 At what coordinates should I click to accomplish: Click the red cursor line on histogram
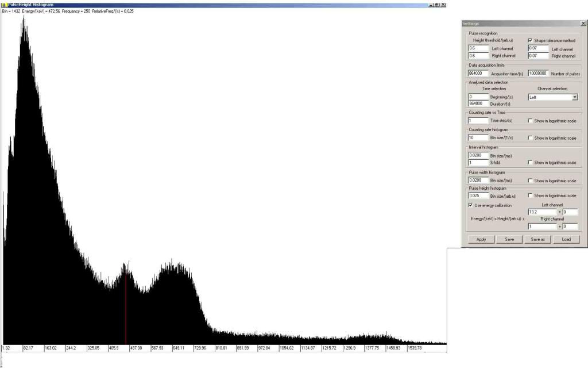point(126,305)
